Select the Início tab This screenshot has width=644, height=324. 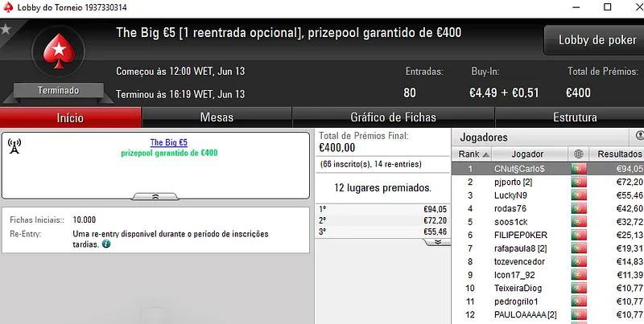(x=70, y=117)
